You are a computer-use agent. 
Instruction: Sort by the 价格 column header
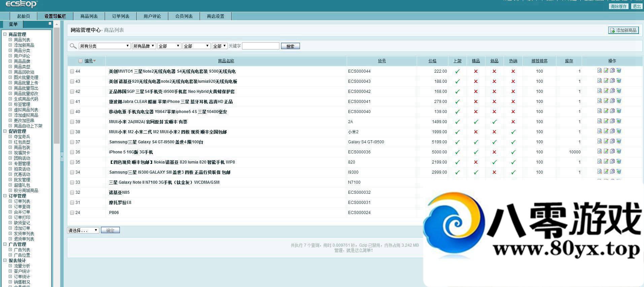432,61
